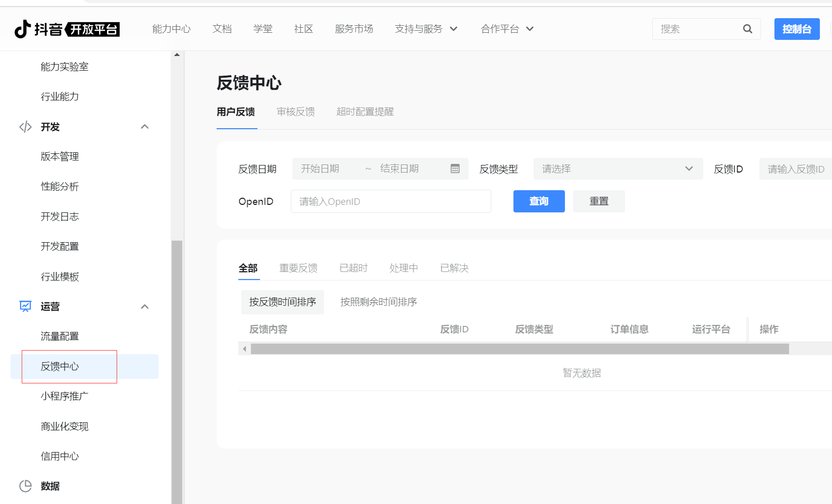The height and width of the screenshot is (504, 832).
Task: Switch to the 审核反馈 tab
Action: 295,112
